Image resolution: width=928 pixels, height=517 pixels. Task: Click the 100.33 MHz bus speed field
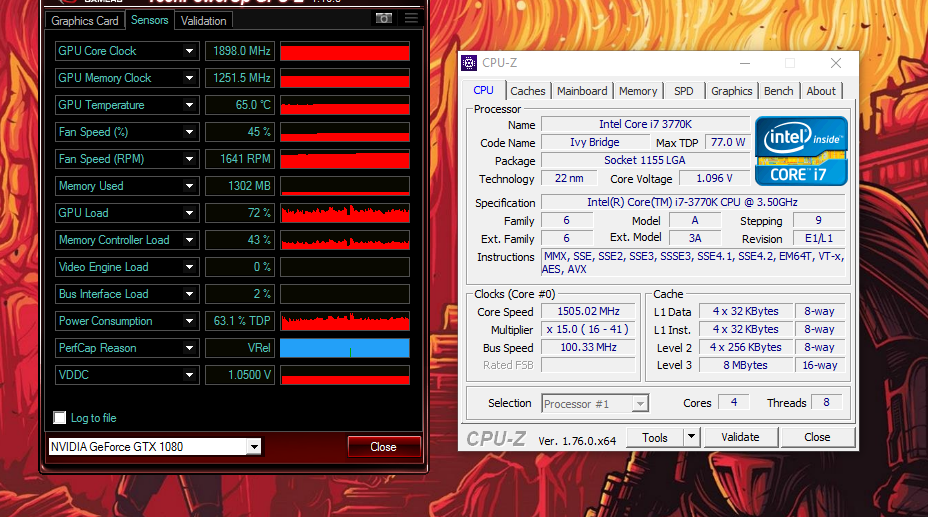pyautogui.click(x=588, y=347)
